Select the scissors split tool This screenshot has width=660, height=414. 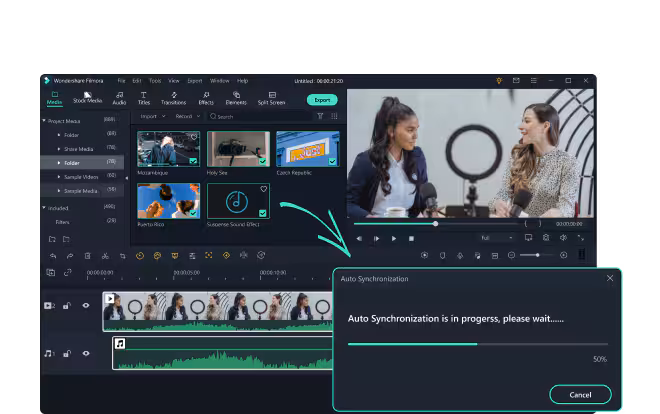click(105, 256)
